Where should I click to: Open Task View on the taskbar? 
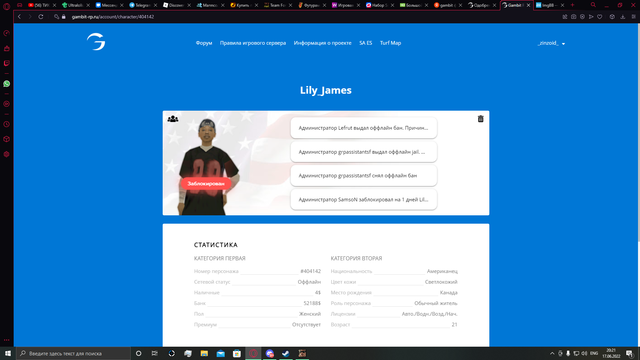pos(155,353)
